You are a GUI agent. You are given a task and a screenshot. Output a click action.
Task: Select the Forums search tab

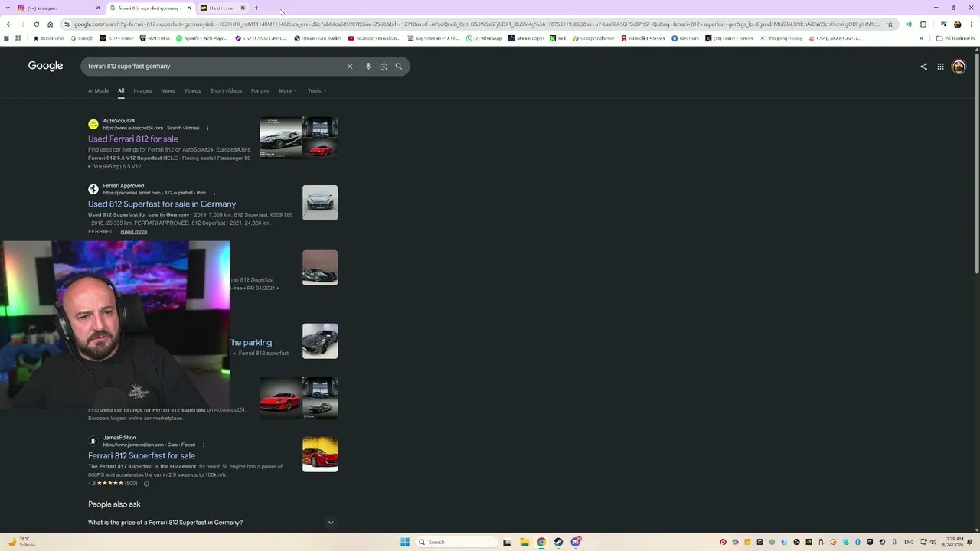tap(260, 90)
